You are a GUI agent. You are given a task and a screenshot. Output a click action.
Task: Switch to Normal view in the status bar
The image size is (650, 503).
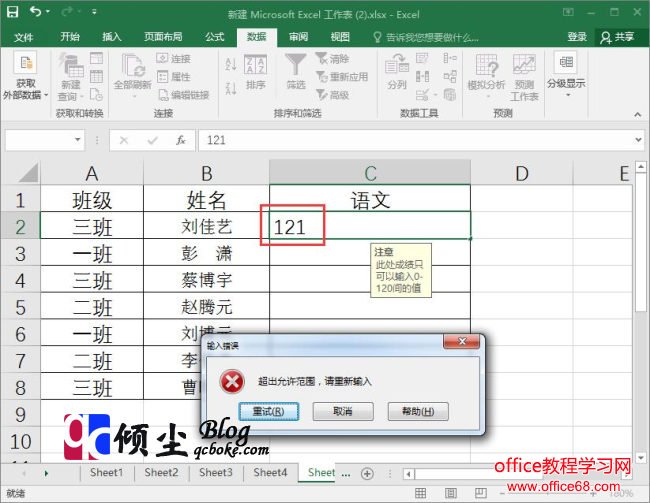click(x=420, y=493)
